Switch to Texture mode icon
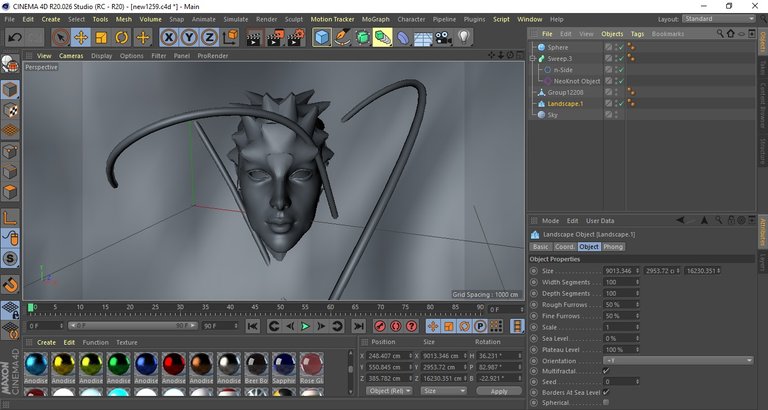 (10, 110)
